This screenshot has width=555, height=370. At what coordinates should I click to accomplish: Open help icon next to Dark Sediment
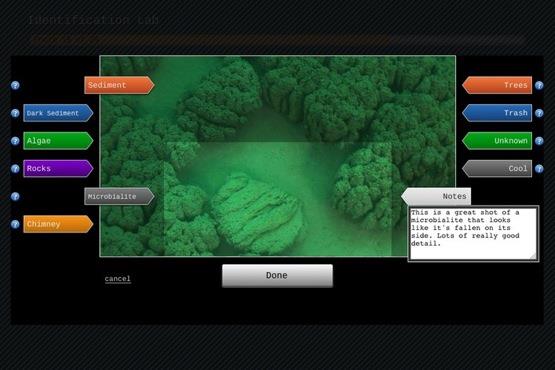click(x=15, y=113)
